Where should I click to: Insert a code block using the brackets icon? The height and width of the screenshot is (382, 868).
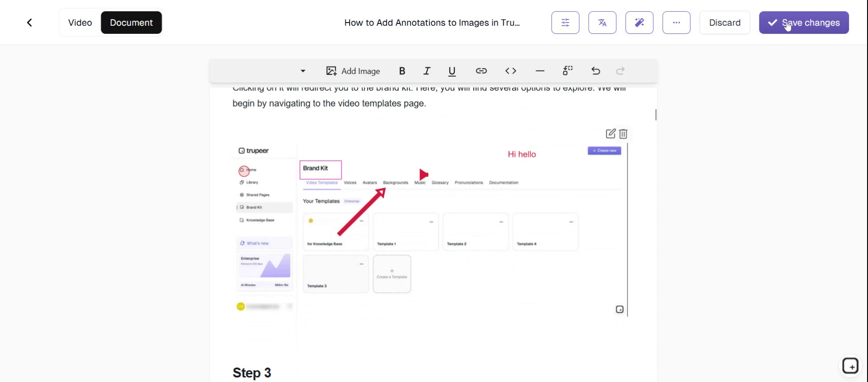coord(510,71)
